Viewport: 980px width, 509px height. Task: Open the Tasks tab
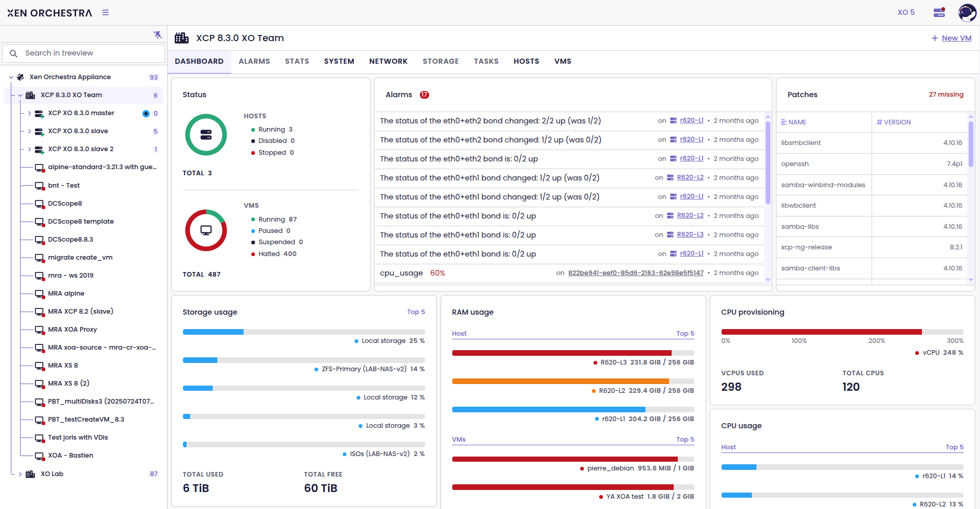[x=486, y=61]
